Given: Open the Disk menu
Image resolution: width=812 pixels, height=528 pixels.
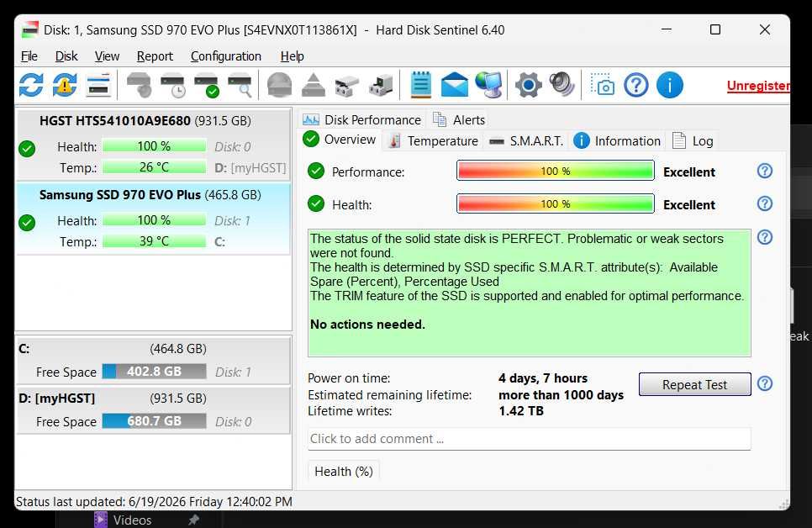Looking at the screenshot, I should [x=66, y=56].
